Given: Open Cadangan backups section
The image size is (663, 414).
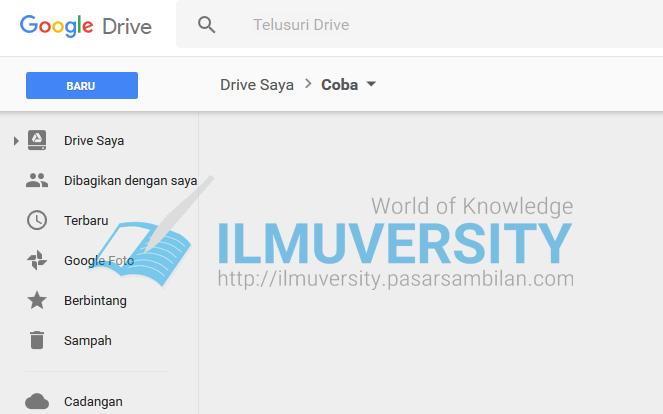Looking at the screenshot, I should [x=93, y=401].
